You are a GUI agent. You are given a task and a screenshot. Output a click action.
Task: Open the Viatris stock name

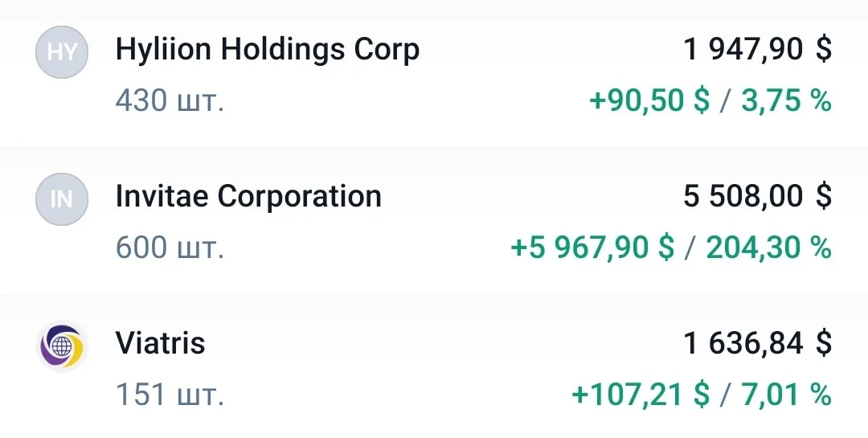point(161,342)
